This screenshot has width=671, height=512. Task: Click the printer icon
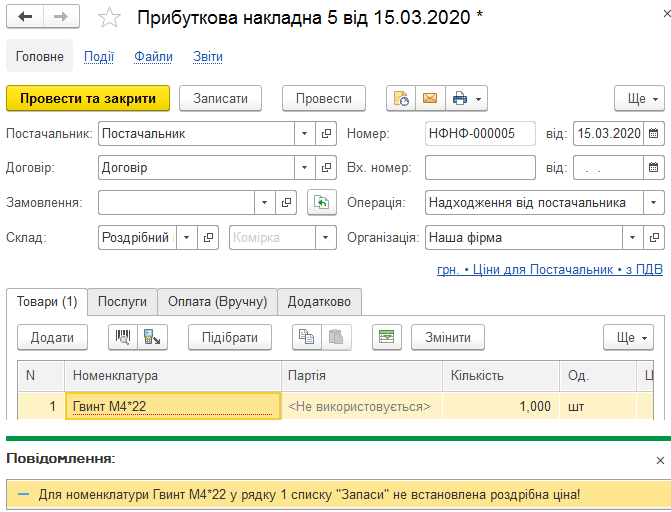click(460, 98)
